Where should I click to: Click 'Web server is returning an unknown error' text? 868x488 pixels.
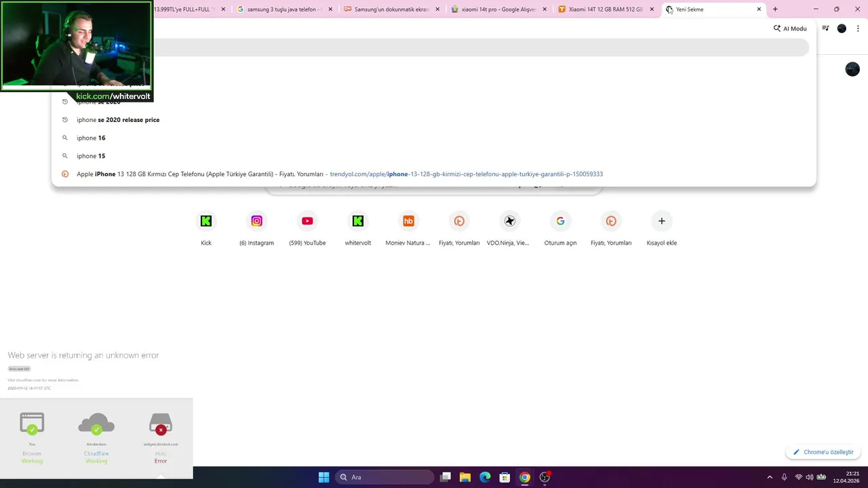83,355
